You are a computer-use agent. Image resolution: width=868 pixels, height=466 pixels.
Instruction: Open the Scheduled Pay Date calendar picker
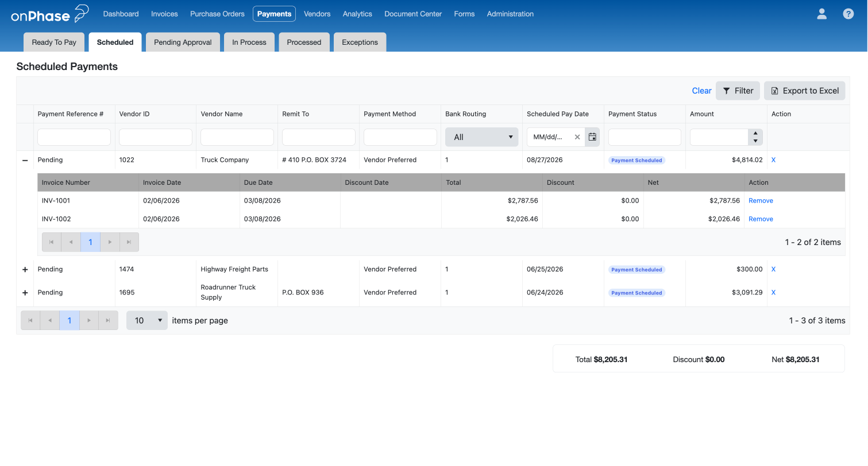point(592,137)
